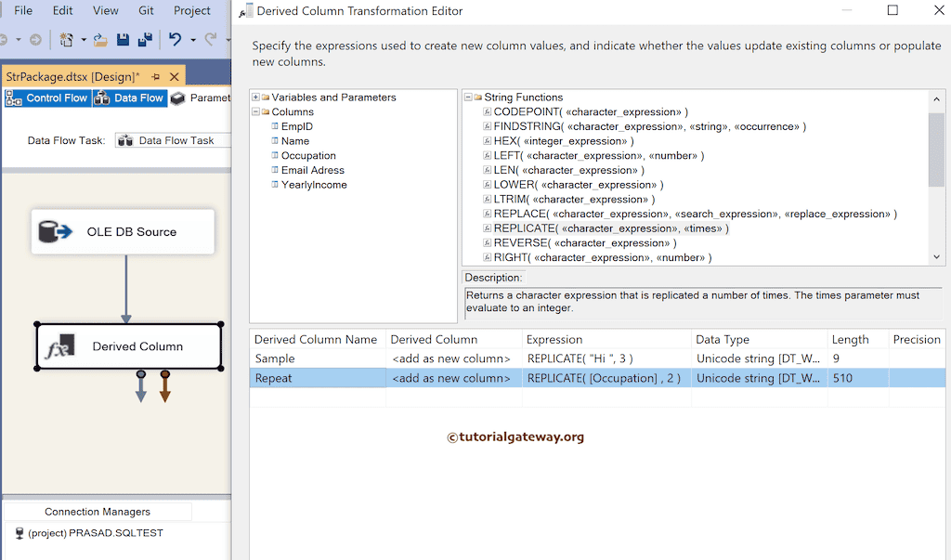Click the Undo toolbar icon
The image size is (951, 560).
176,40
